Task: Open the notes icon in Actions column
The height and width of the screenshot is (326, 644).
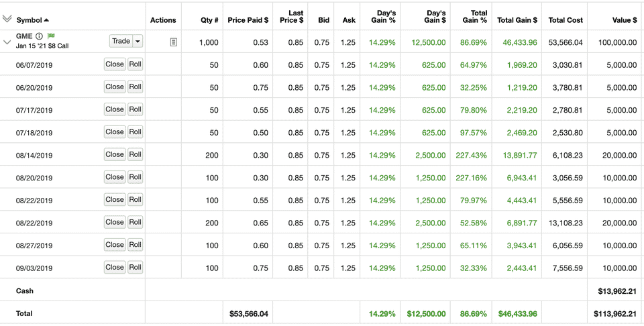Action: pos(173,42)
